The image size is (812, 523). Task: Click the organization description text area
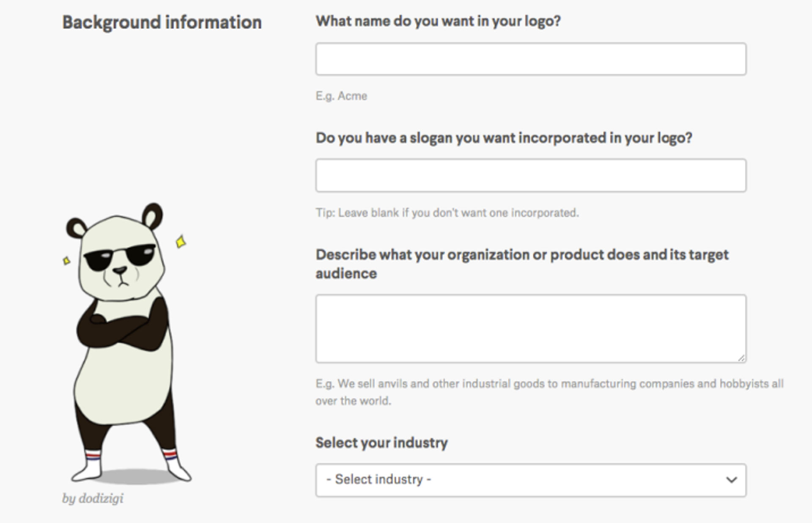click(530, 328)
